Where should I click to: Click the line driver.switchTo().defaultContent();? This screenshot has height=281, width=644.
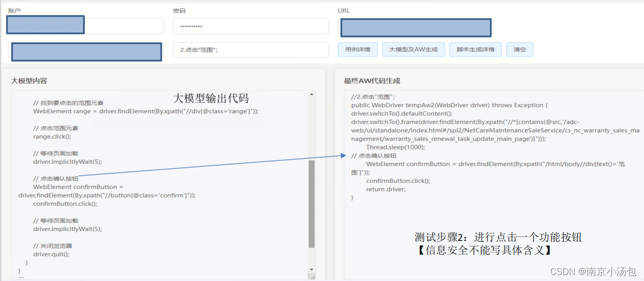402,114
